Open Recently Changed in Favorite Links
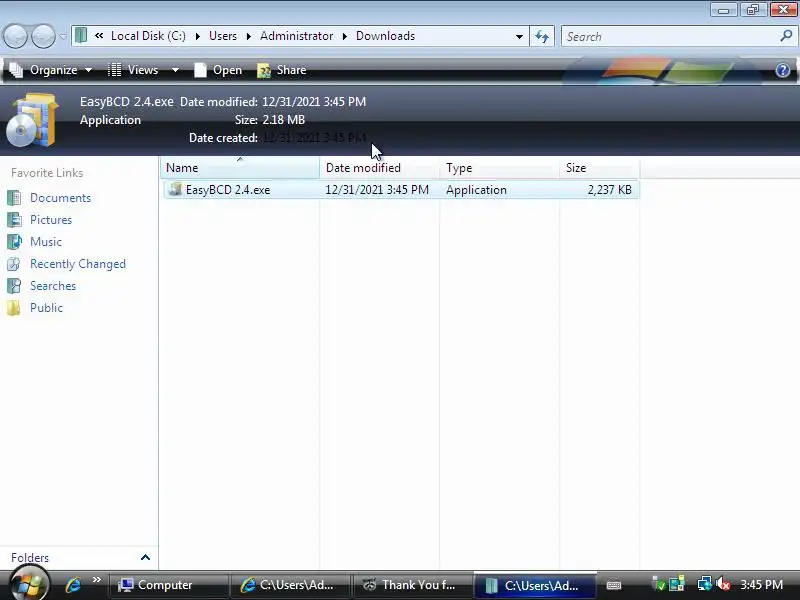This screenshot has width=800, height=600. [78, 264]
